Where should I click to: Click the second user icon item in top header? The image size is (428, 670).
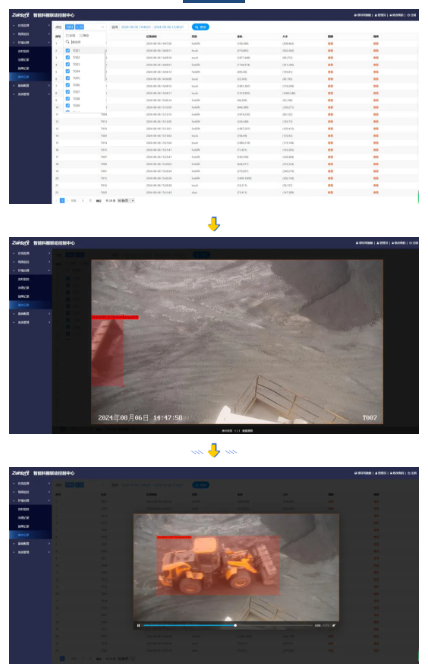(x=380, y=15)
